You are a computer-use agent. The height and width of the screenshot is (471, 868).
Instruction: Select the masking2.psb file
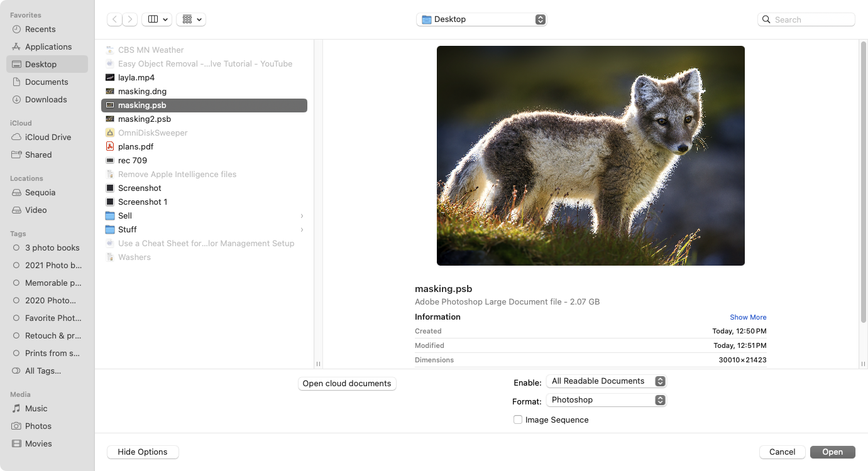[x=145, y=119]
